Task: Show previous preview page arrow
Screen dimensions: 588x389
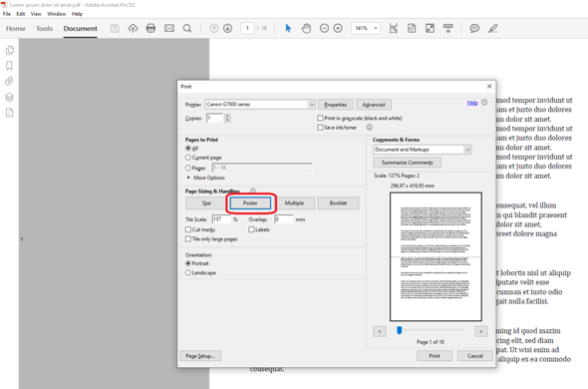Action: 380,331
